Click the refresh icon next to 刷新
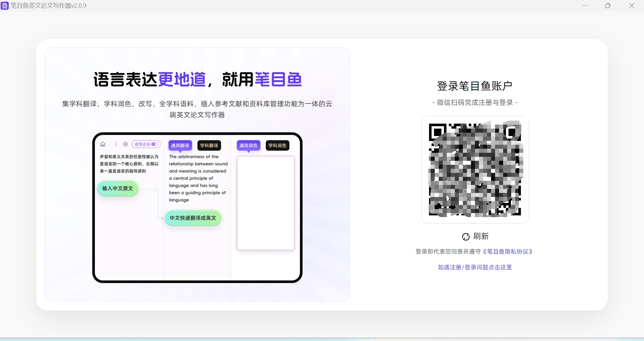Viewport: 644px width, 341px height. (x=465, y=237)
